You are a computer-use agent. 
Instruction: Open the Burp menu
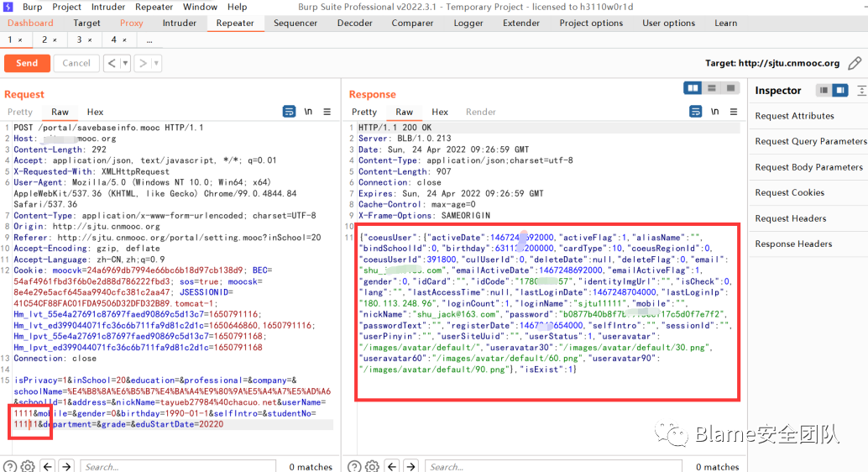pos(32,7)
